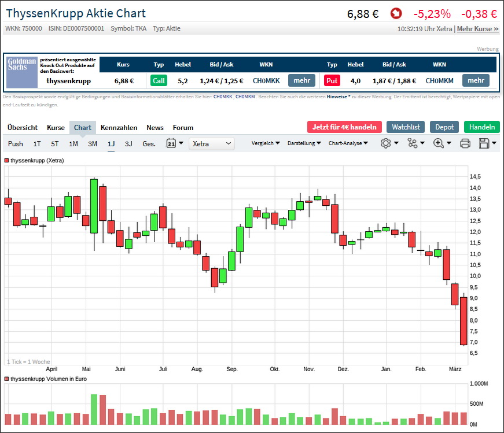
Task: Follow the Mehr Kurse link
Action: pyautogui.click(x=477, y=29)
